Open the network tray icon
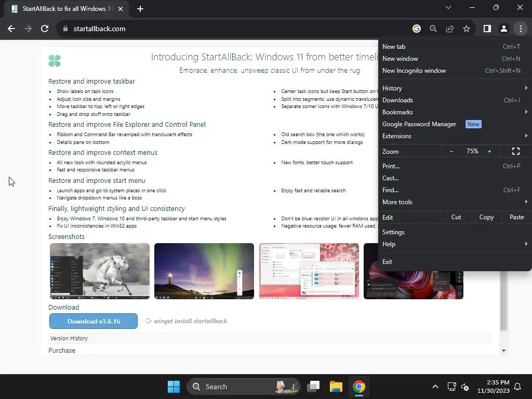 pos(451,387)
